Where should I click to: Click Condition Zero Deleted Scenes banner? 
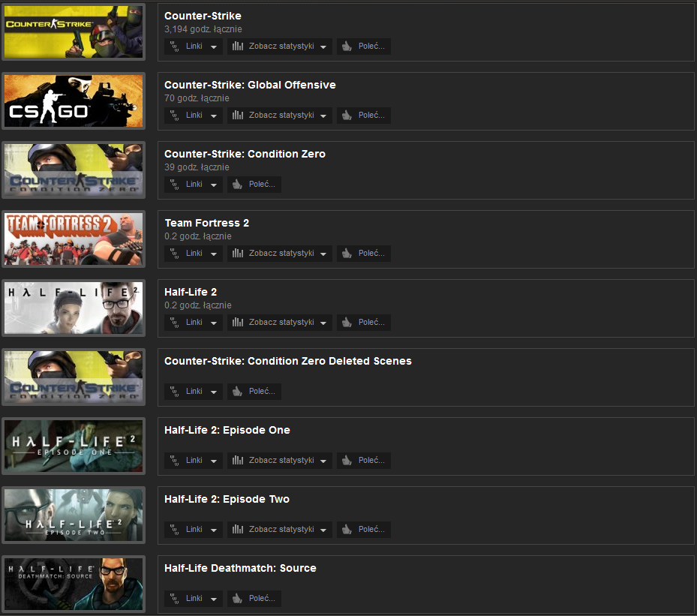74,377
